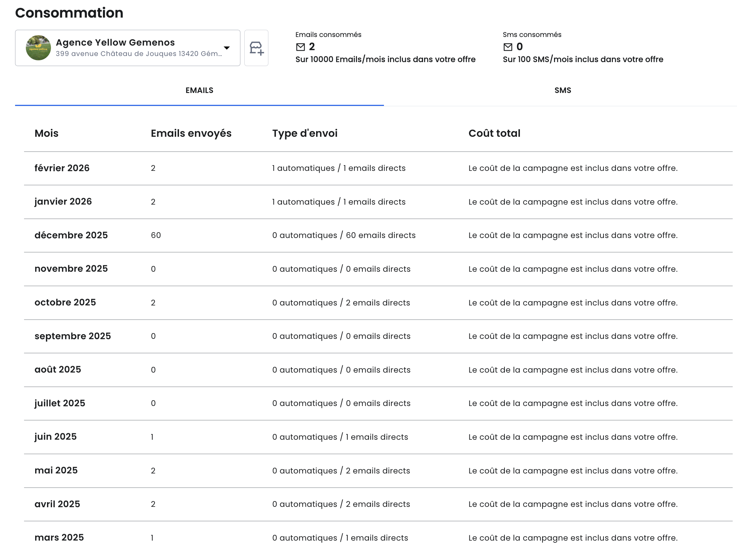Select the avril 2025 row label
Viewport: 737px width, 560px height.
click(57, 504)
